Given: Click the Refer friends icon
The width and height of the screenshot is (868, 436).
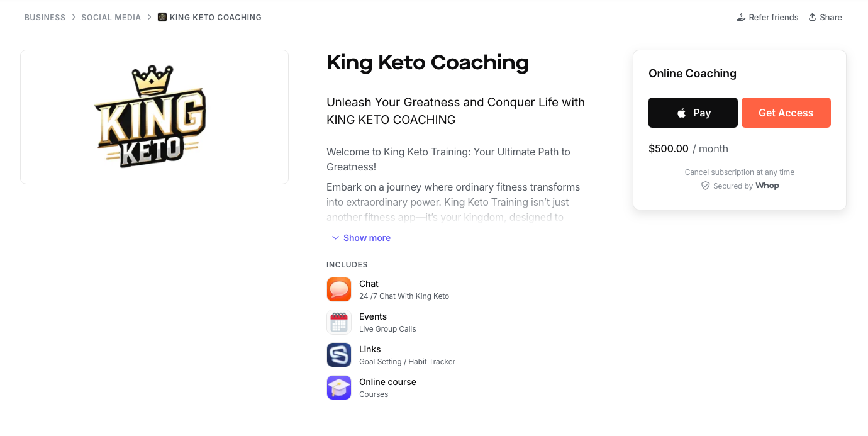Looking at the screenshot, I should (742, 17).
